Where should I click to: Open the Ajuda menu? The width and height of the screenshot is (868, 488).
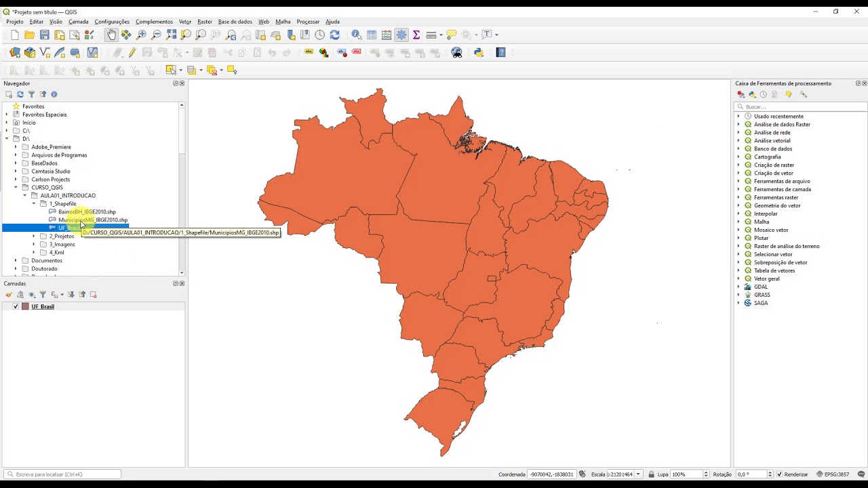[x=332, y=22]
